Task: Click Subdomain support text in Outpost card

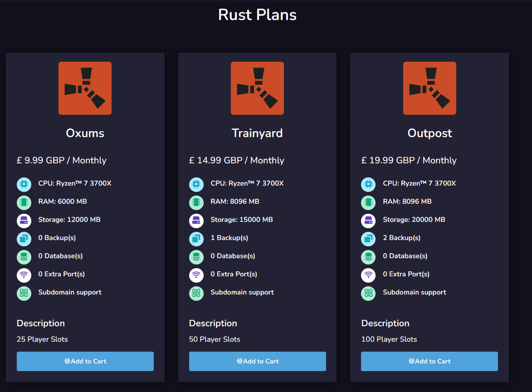Action: [x=414, y=292]
